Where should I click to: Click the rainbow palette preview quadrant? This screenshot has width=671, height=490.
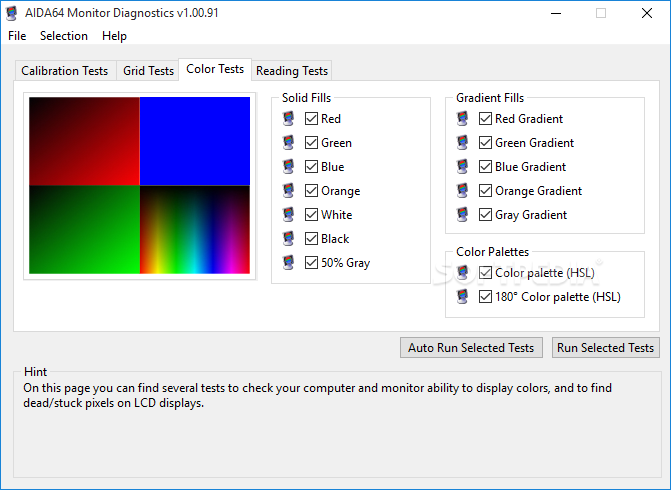coord(195,229)
